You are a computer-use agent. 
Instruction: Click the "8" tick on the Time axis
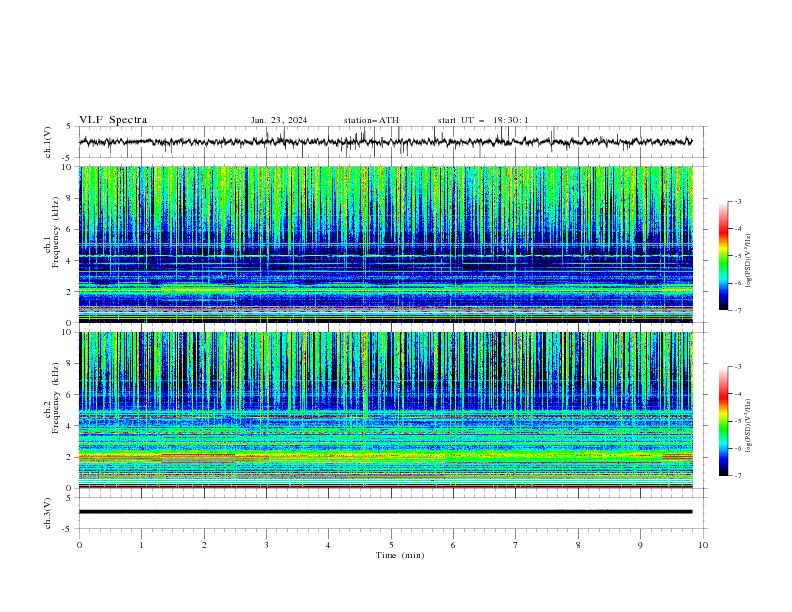pos(578,545)
